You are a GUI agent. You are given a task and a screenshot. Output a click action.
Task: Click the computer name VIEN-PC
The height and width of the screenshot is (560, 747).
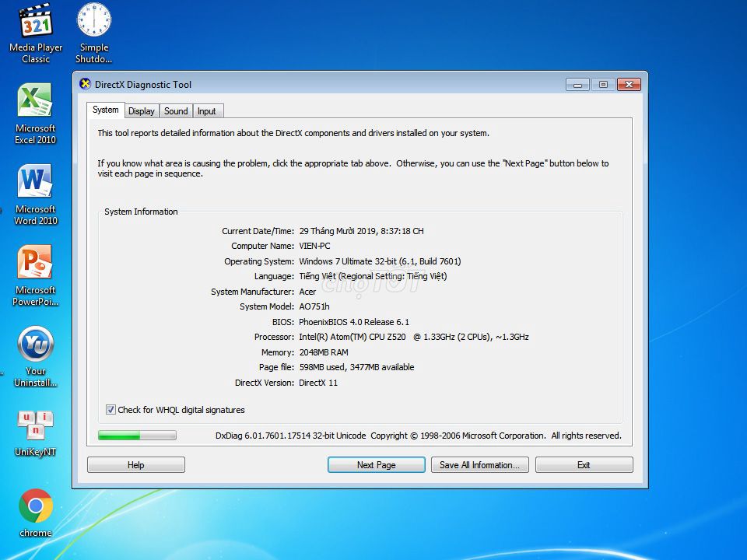tap(314, 246)
